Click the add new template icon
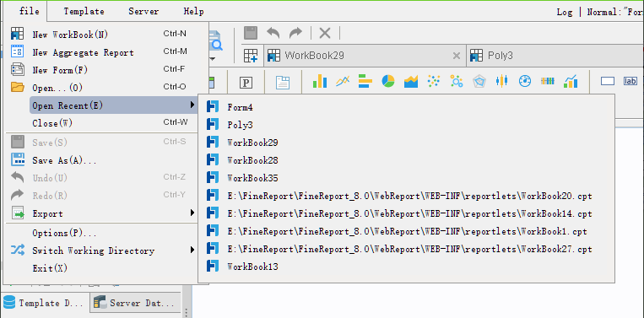Viewport: 644px width, 318px height. pos(251,56)
